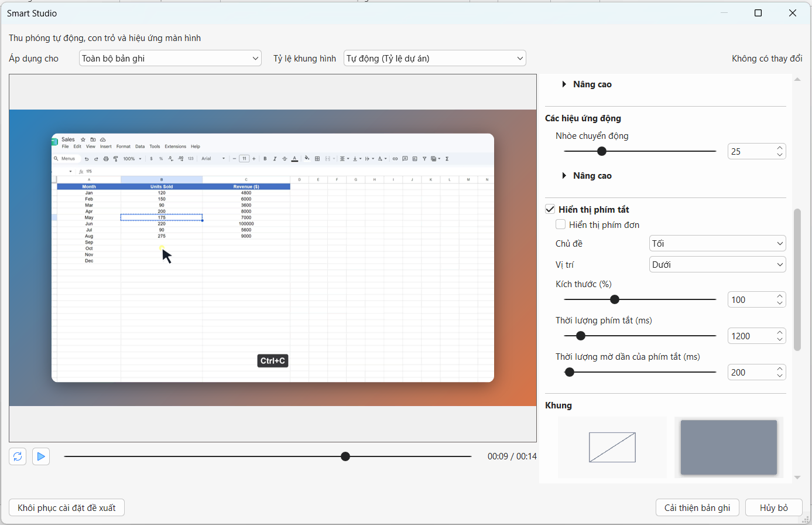812x525 pixels.
Task: Click the loop replay icon
Action: [x=18, y=456]
